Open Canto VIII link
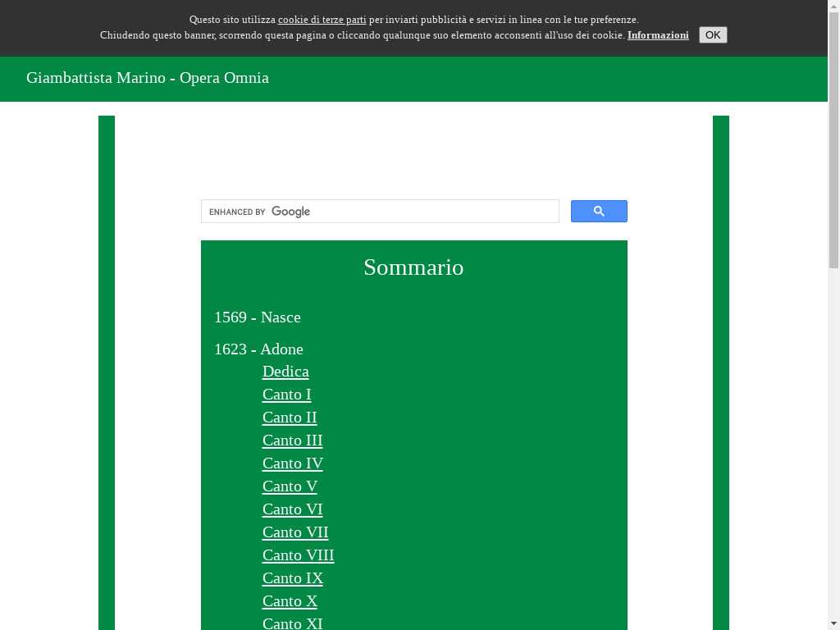This screenshot has height=630, width=840. click(298, 555)
